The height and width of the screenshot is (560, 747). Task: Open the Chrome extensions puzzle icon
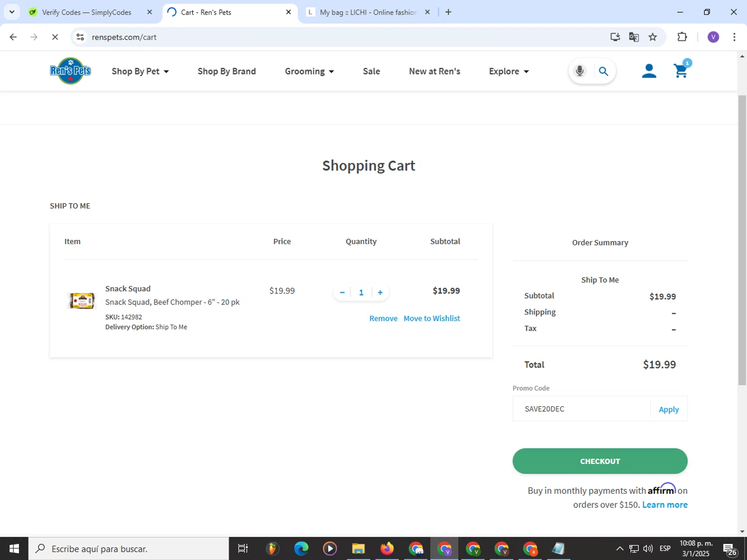[x=682, y=37]
